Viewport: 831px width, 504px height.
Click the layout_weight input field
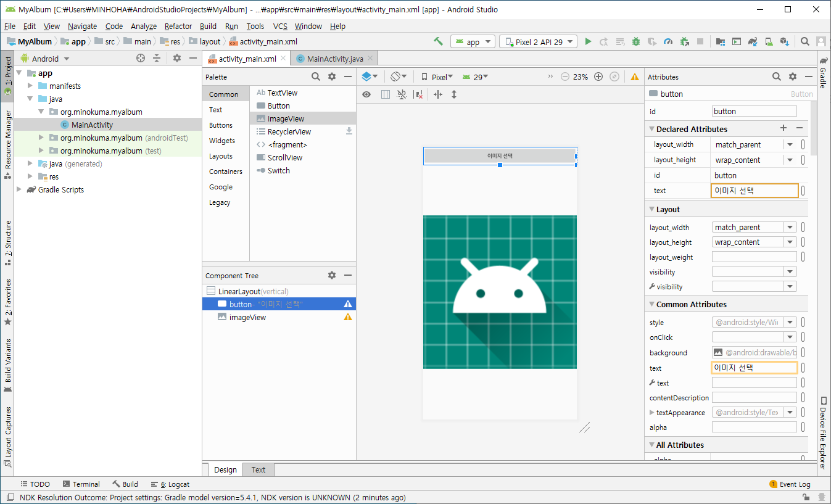755,257
